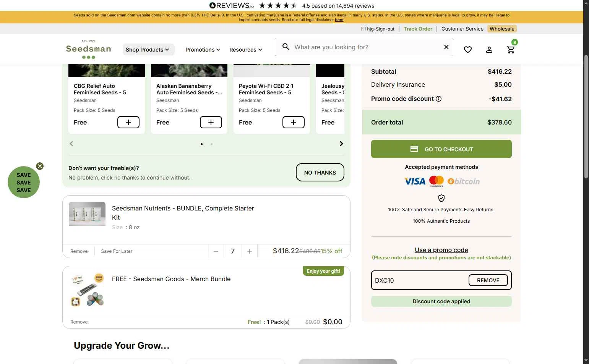Viewport: 589px width, 364px height.
Task: Click the Enjoy your gift! badge
Action: coord(323,271)
